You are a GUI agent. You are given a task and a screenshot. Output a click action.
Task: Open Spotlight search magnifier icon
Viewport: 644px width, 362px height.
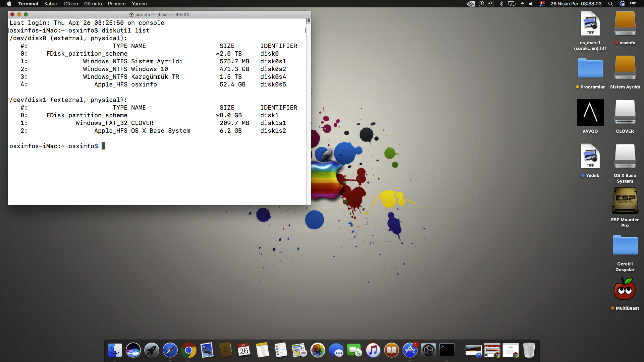pyautogui.click(x=610, y=4)
